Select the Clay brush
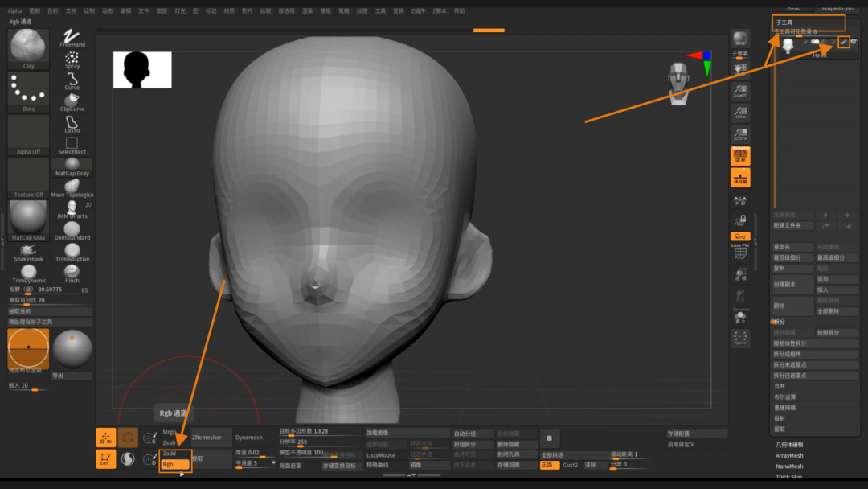Screen dimensions: 868x489 tap(28, 48)
